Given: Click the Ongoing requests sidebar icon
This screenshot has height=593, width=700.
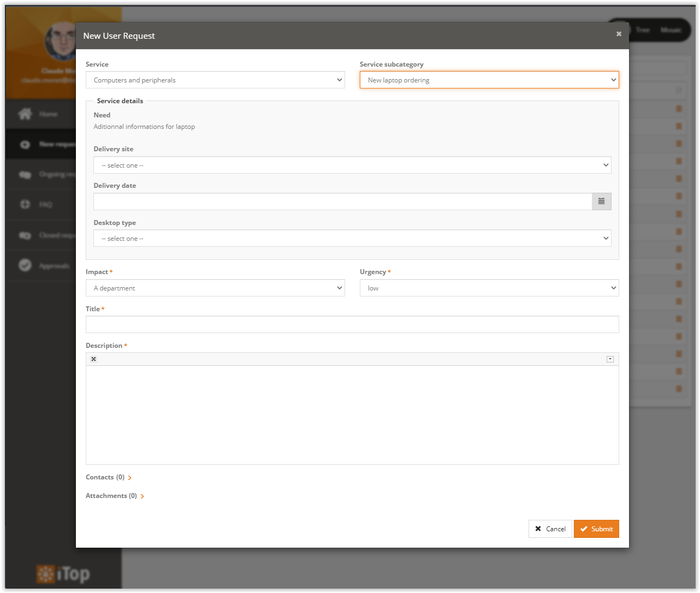Looking at the screenshot, I should coord(25,174).
